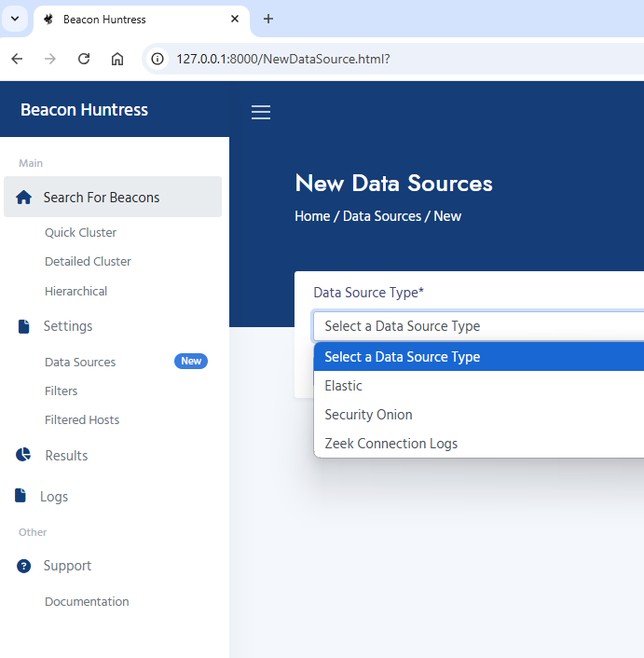Click the Settings file icon

point(24,326)
